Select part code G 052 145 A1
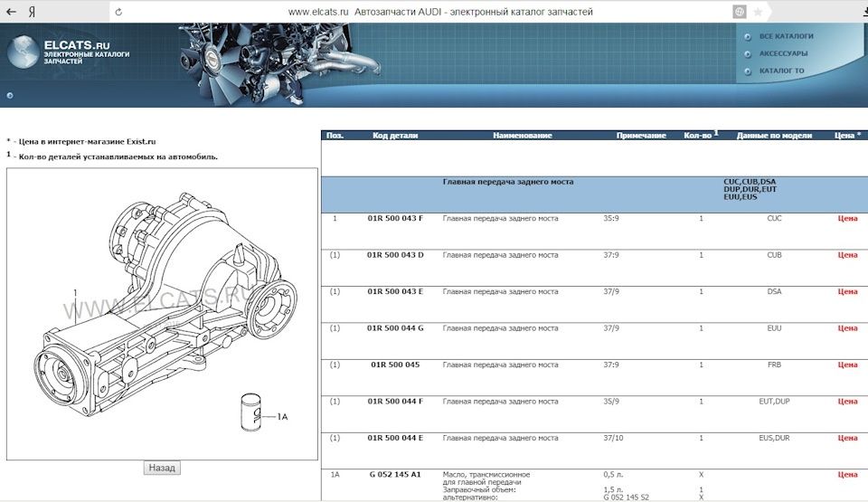Screen dimensions: 868x502 395,474
